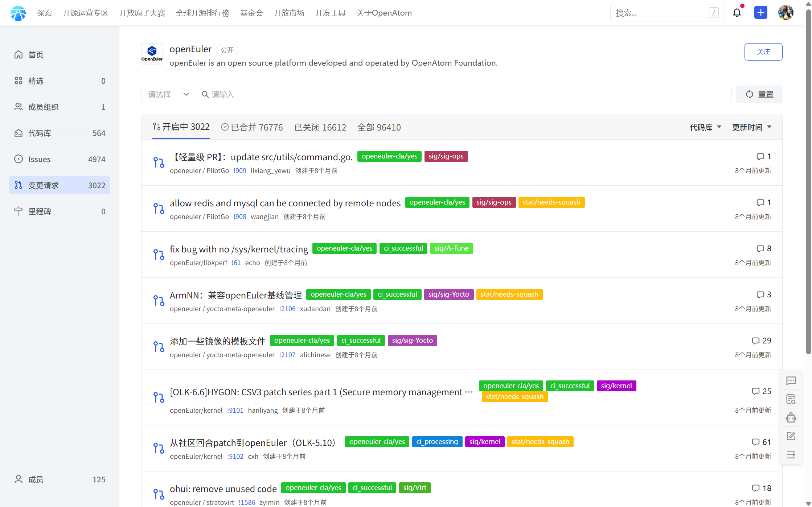Open the !9101 kernel pull request link
The width and height of the screenshot is (812, 507).
tap(235, 410)
